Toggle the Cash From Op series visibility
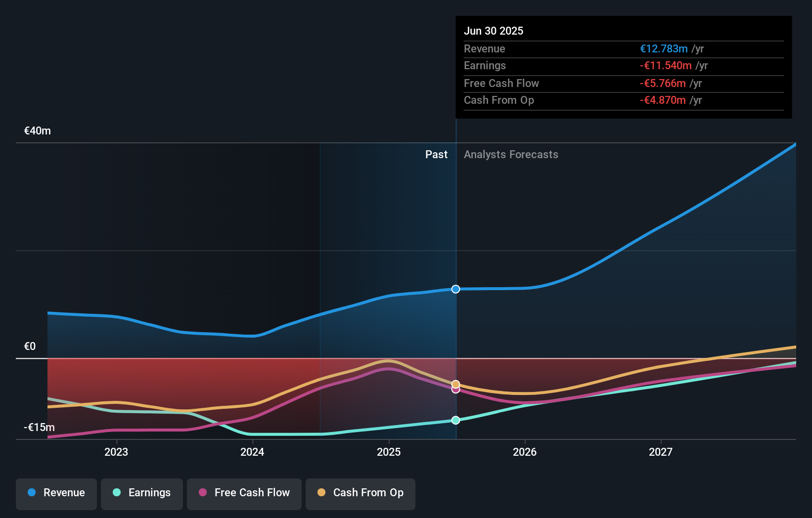Image resolution: width=812 pixels, height=518 pixels. [360, 493]
